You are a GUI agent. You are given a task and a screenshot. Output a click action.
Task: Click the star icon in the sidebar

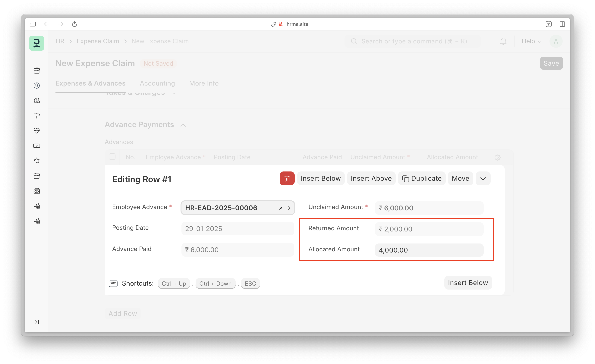[x=37, y=161]
